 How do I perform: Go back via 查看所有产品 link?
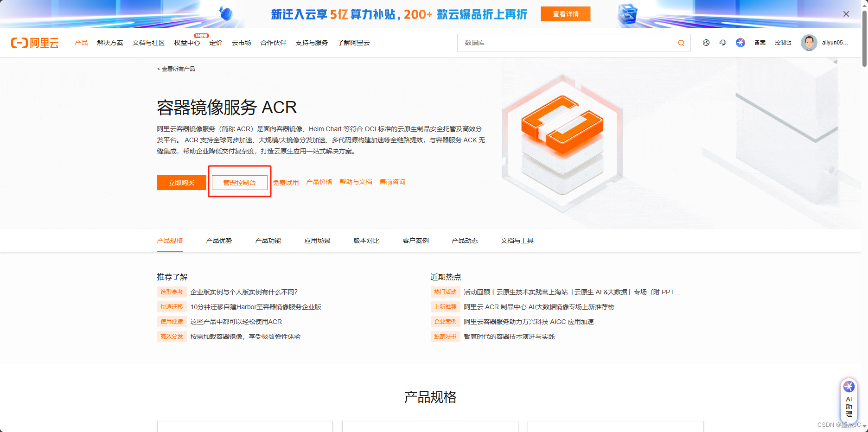pyautogui.click(x=176, y=69)
